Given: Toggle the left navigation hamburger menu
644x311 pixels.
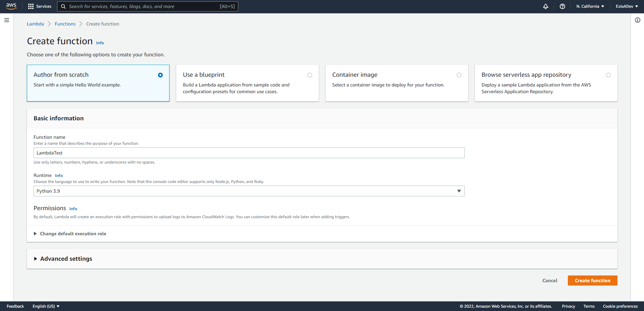Looking at the screenshot, I should tap(7, 20).
